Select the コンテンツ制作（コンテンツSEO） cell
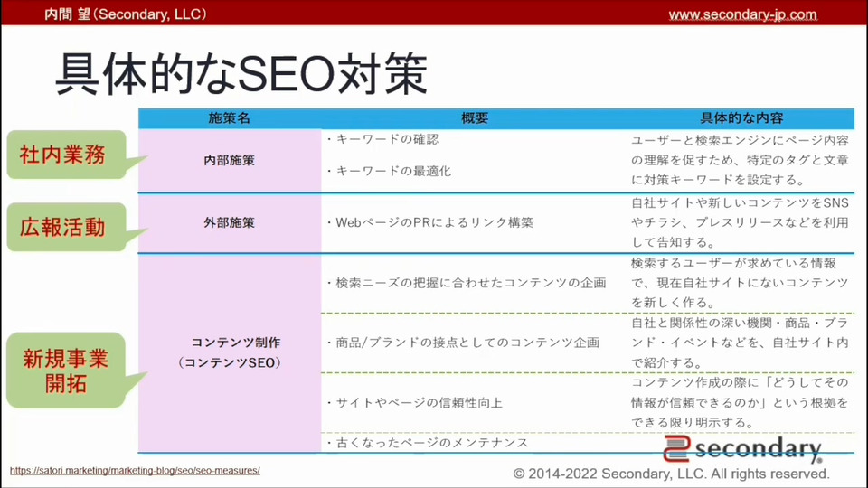 pyautogui.click(x=229, y=352)
